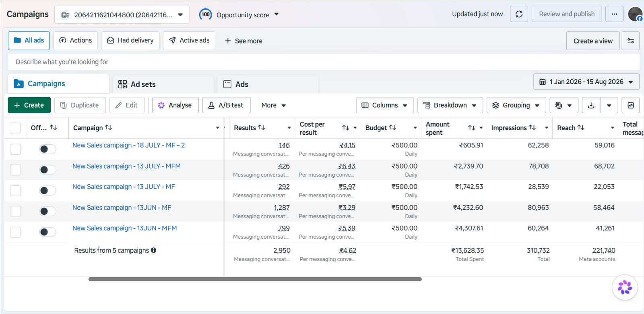
Task: Expand the Opportunity score dropdown
Action: coord(277,15)
